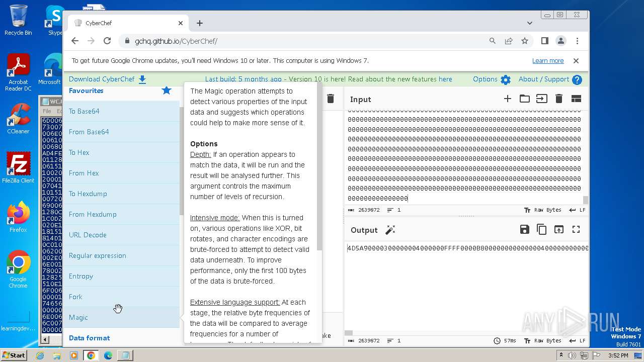Screen dimensions: 644x362
Task: Open FileZilla Client desktop shortcut
Action: tap(18, 168)
